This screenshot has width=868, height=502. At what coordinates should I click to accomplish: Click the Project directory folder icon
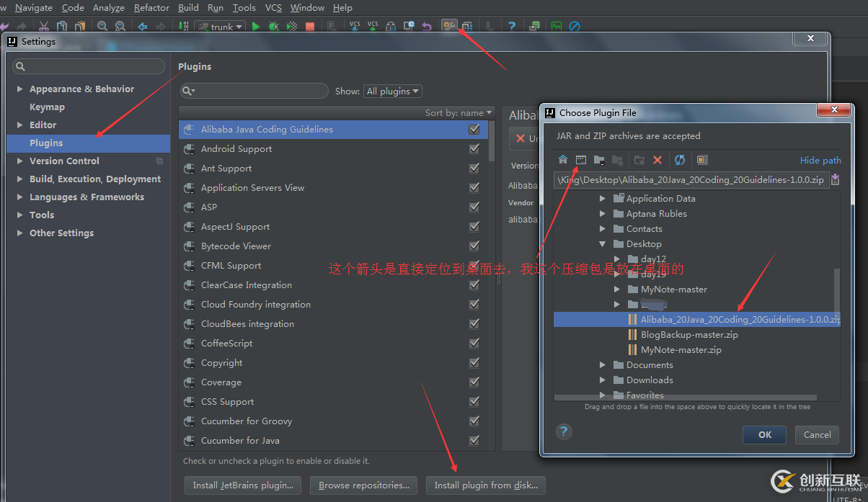[x=599, y=160]
